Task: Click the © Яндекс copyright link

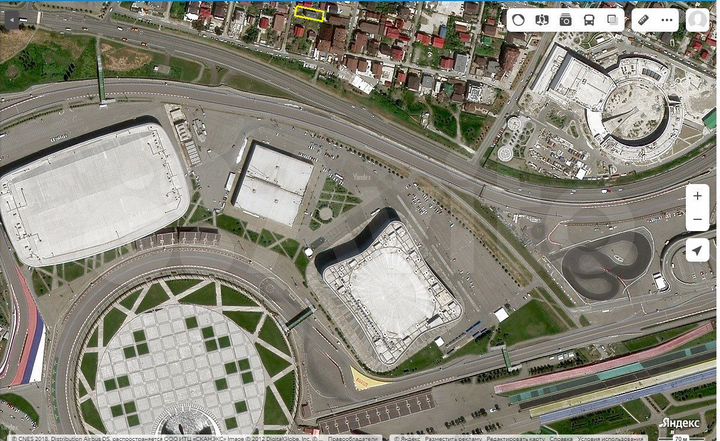Action: [403, 437]
